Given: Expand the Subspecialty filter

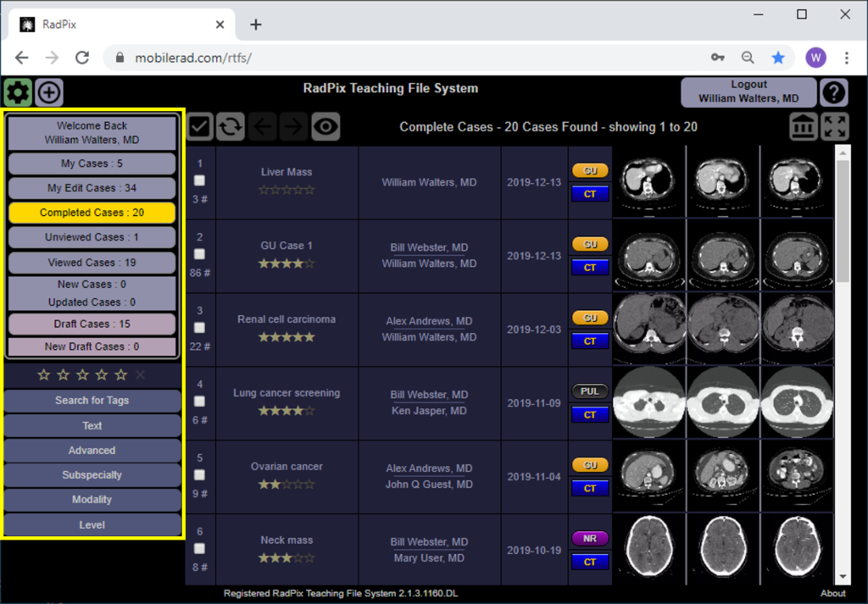Looking at the screenshot, I should (x=92, y=475).
